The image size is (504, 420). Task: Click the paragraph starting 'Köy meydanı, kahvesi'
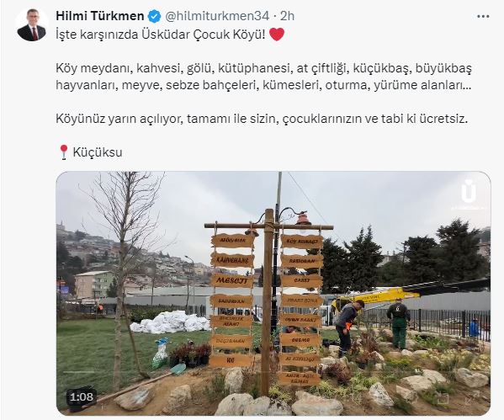tap(264, 77)
